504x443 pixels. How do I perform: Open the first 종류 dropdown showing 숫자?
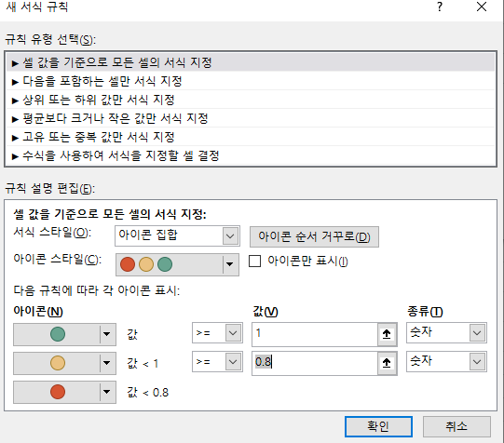click(446, 332)
